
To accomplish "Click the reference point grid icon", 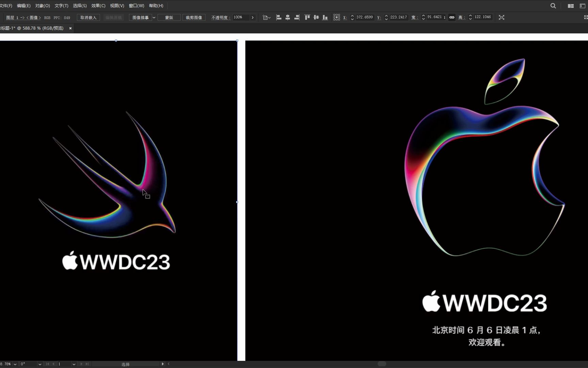I will pos(337,17).
